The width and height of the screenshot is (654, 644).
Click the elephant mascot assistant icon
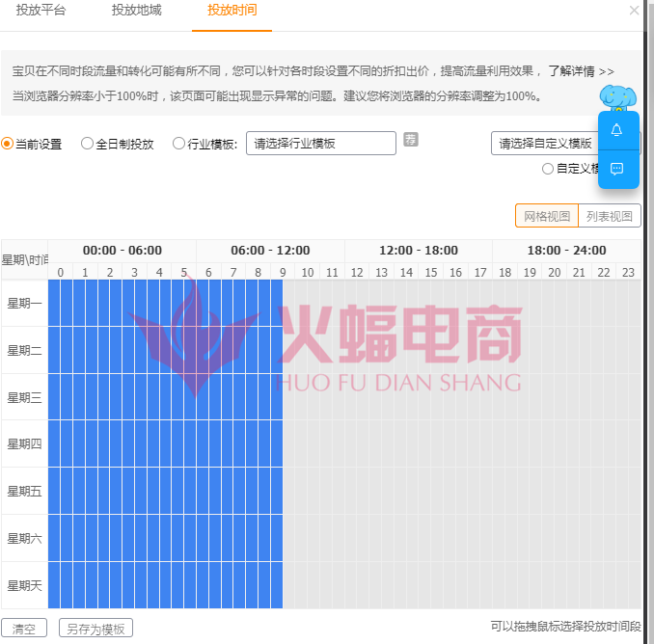[x=616, y=97]
